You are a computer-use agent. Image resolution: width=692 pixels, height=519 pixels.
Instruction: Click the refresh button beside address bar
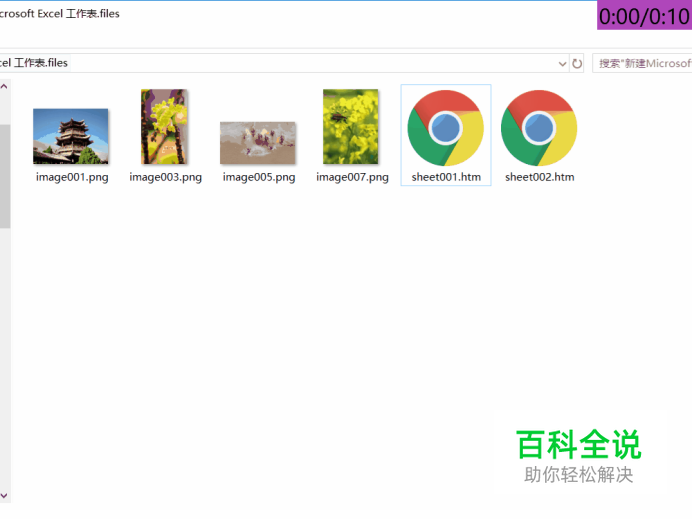[x=577, y=64]
